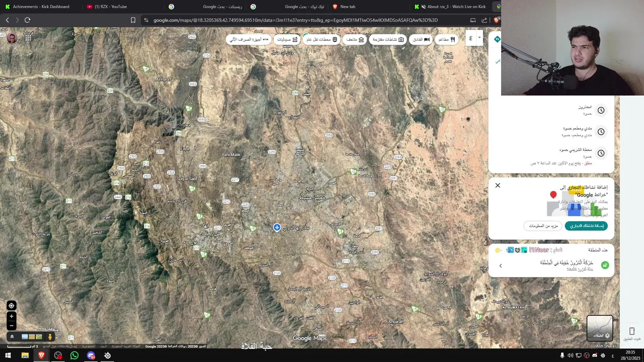This screenshot has width=644, height=362.
Task: Select the Pharmacies category chip
Action: [287, 39]
